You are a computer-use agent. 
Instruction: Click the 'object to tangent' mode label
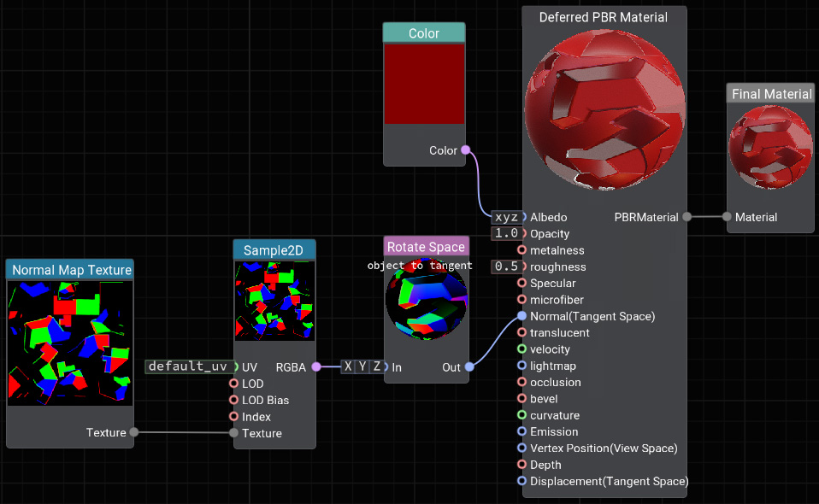(x=420, y=266)
